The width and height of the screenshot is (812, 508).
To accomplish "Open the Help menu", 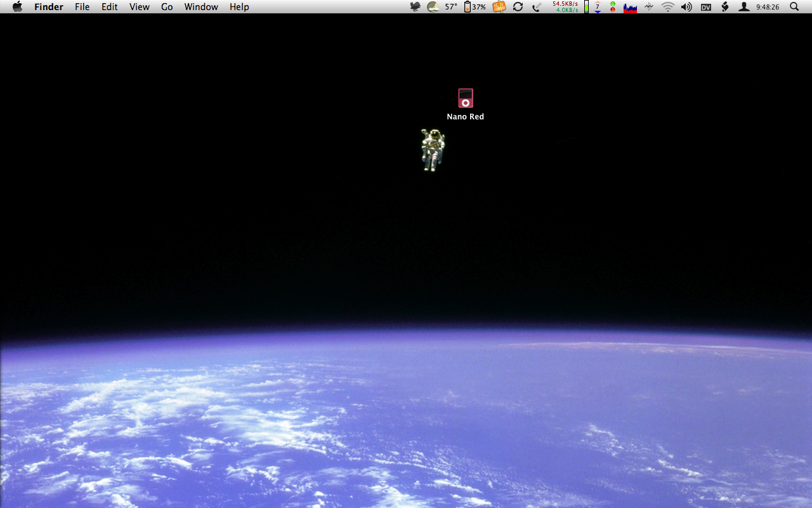I will pyautogui.click(x=239, y=7).
